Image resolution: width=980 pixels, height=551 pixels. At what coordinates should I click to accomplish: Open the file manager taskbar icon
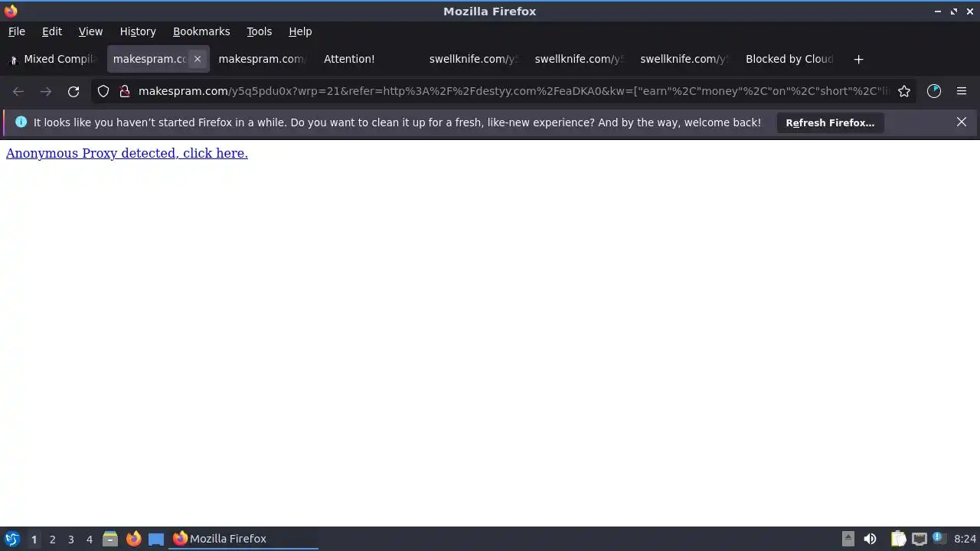[x=110, y=539]
